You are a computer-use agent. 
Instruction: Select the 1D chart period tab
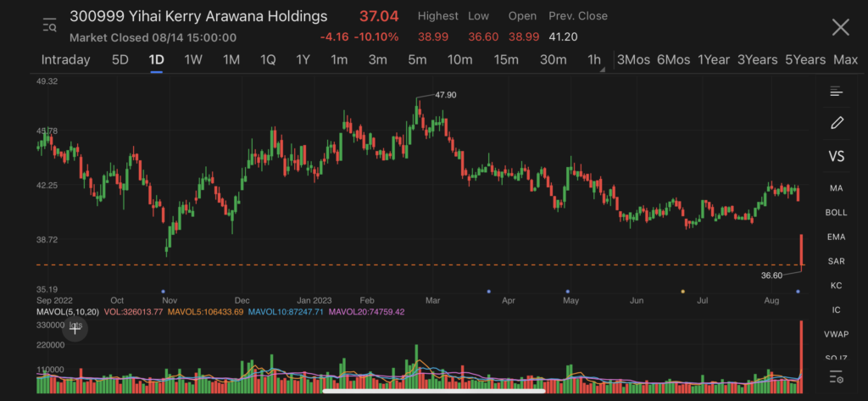point(157,60)
